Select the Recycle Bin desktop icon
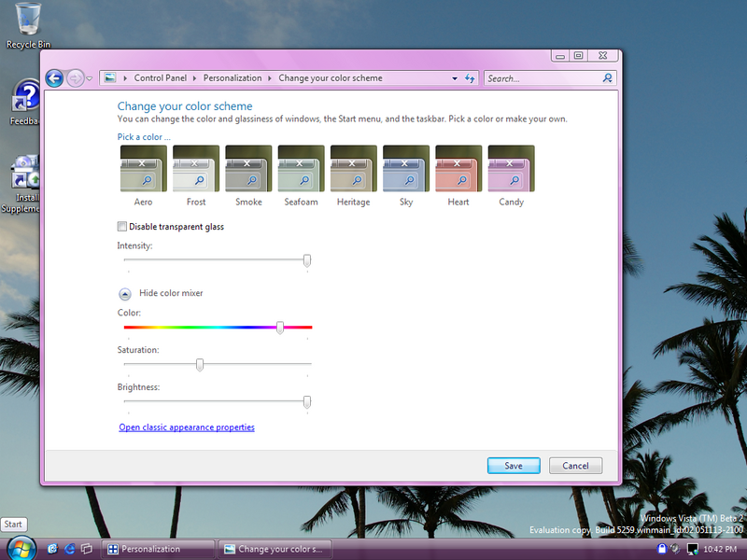Image resolution: width=747 pixels, height=560 pixels. pos(28,26)
